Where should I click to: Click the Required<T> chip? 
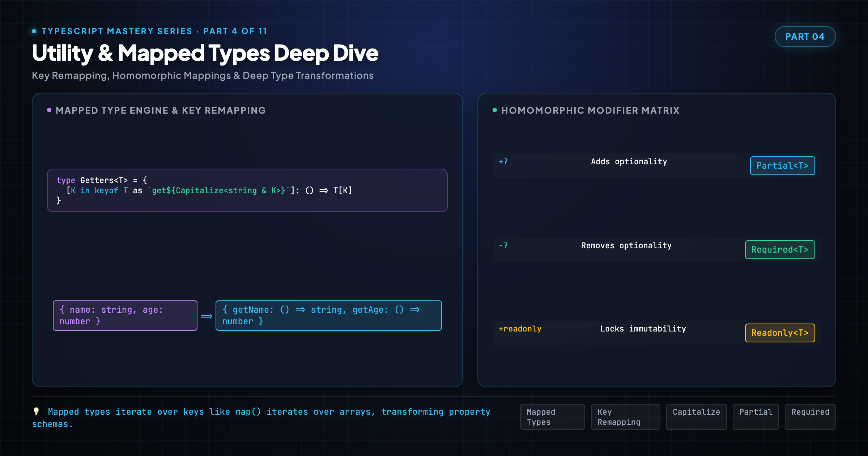(x=780, y=250)
